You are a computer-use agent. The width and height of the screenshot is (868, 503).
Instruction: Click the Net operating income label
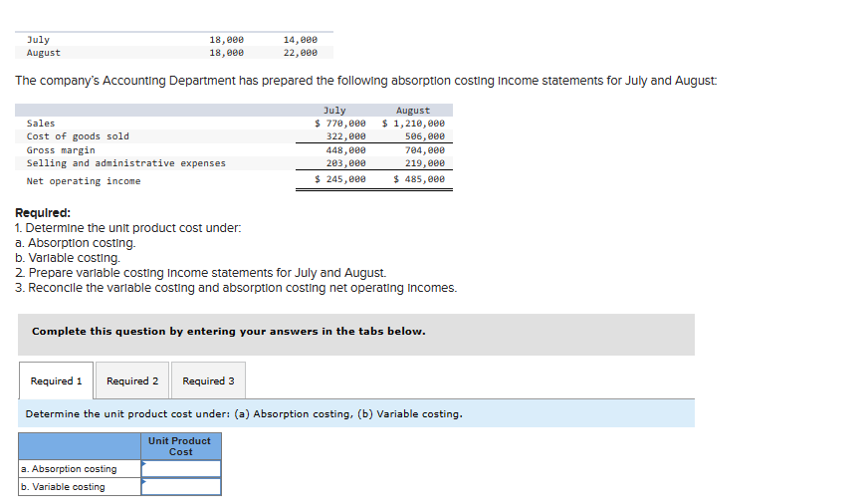pyautogui.click(x=84, y=181)
